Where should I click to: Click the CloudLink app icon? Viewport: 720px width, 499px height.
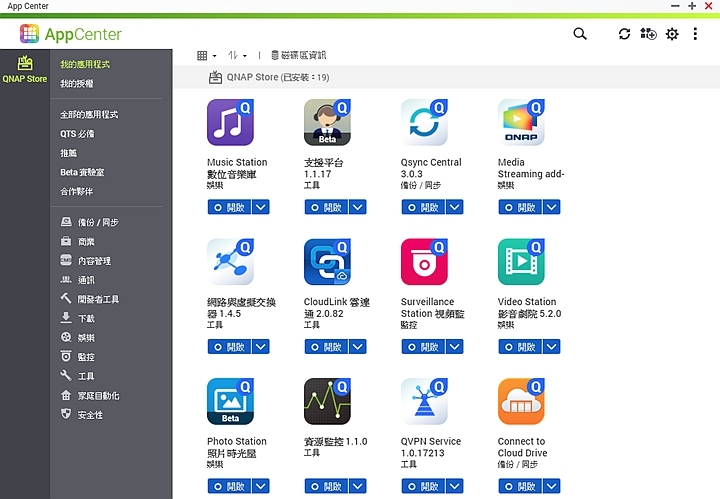point(327,262)
